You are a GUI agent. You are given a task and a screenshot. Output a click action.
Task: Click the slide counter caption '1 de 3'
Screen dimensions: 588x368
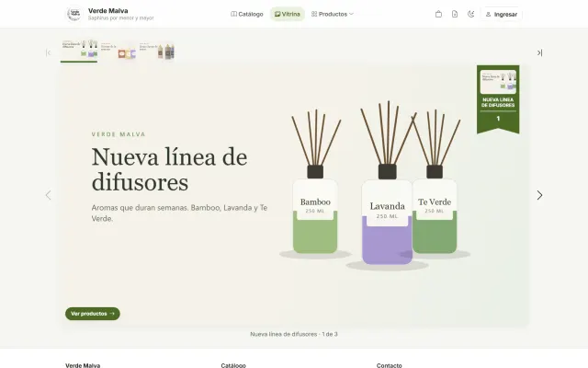(x=294, y=334)
